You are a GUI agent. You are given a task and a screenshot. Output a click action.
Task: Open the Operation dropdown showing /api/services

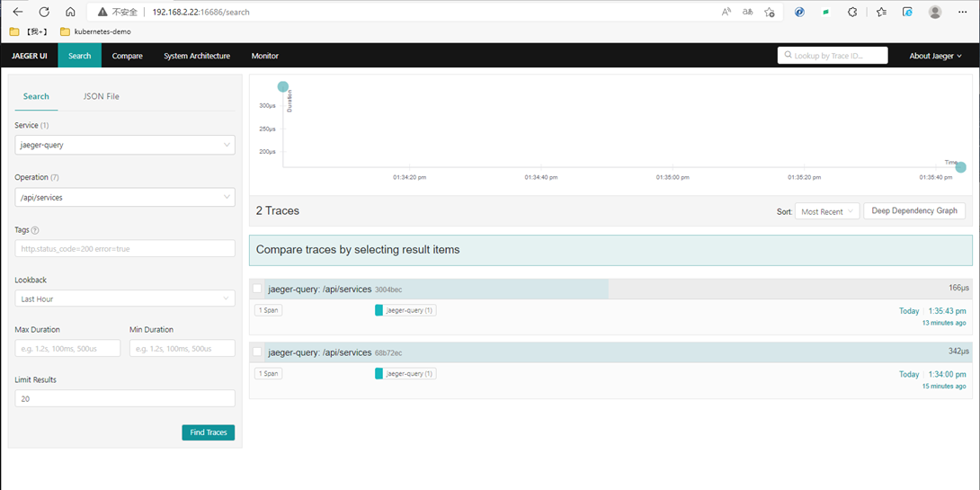click(x=125, y=197)
